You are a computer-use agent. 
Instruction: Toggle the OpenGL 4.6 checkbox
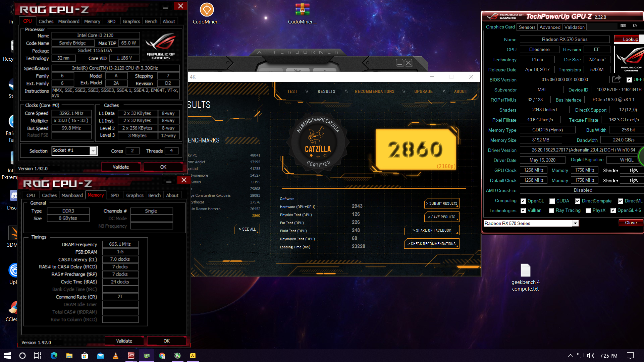pyautogui.click(x=613, y=210)
